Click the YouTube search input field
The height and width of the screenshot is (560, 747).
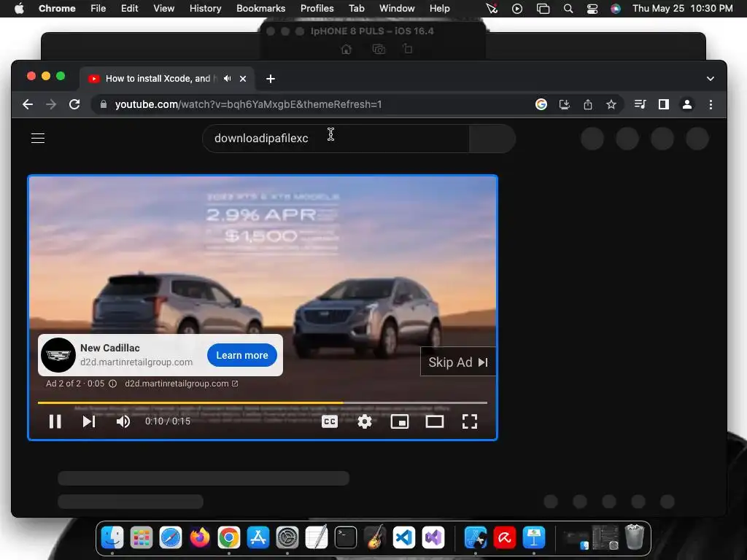[x=336, y=139]
